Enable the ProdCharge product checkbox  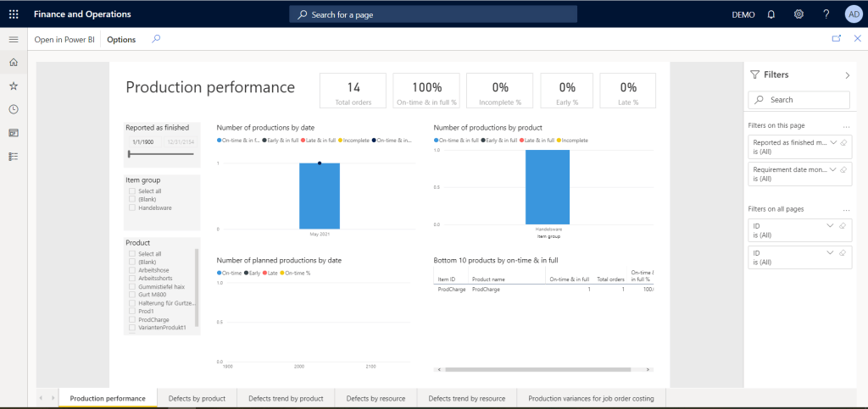132,319
